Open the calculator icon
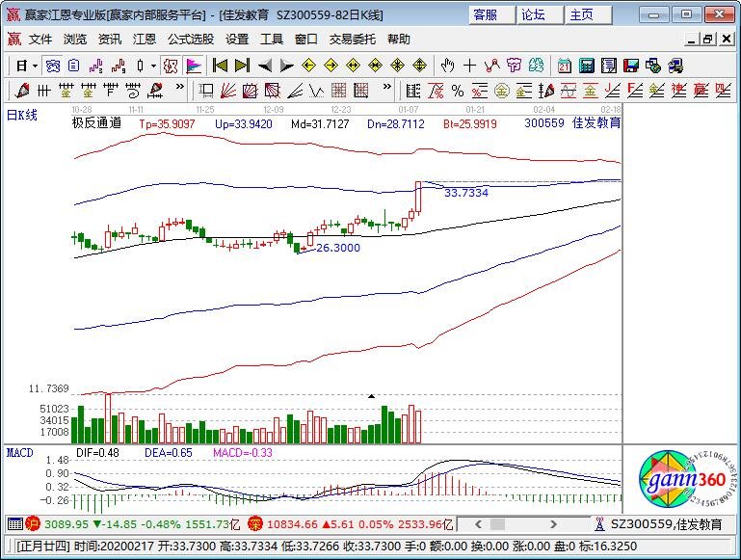741x560 pixels. (x=587, y=66)
